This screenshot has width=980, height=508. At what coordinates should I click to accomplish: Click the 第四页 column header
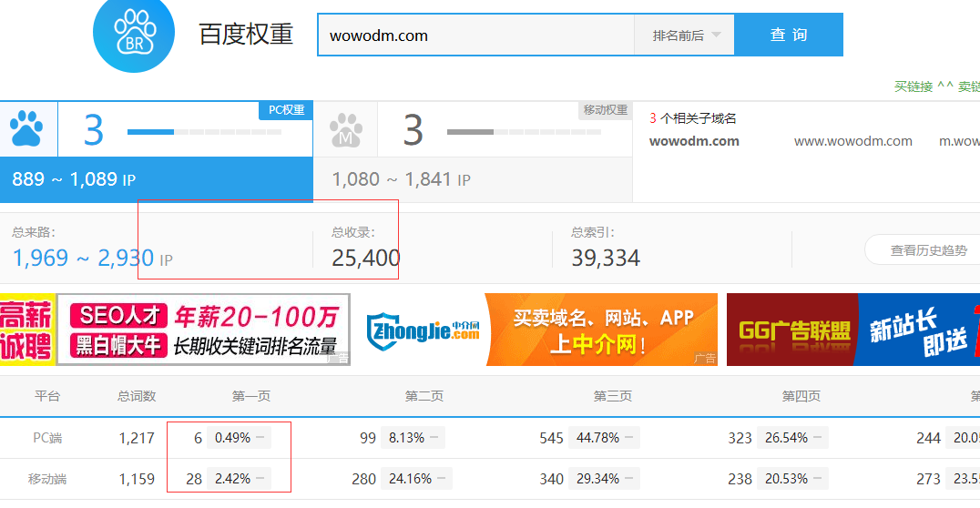coord(801,396)
